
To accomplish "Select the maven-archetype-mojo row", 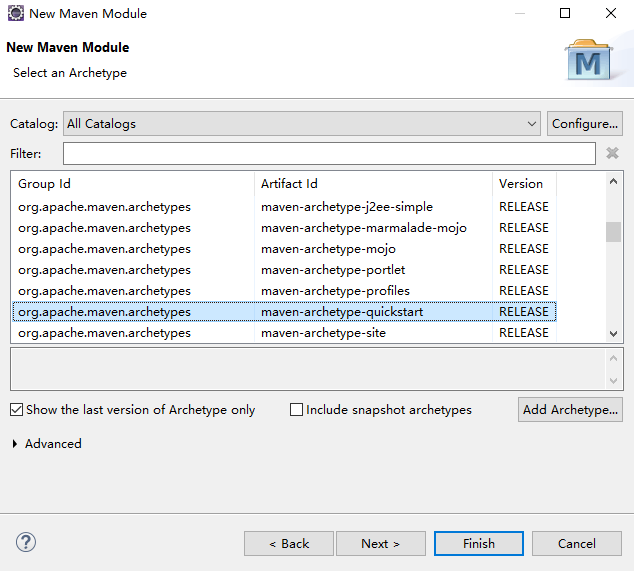I will [284, 249].
